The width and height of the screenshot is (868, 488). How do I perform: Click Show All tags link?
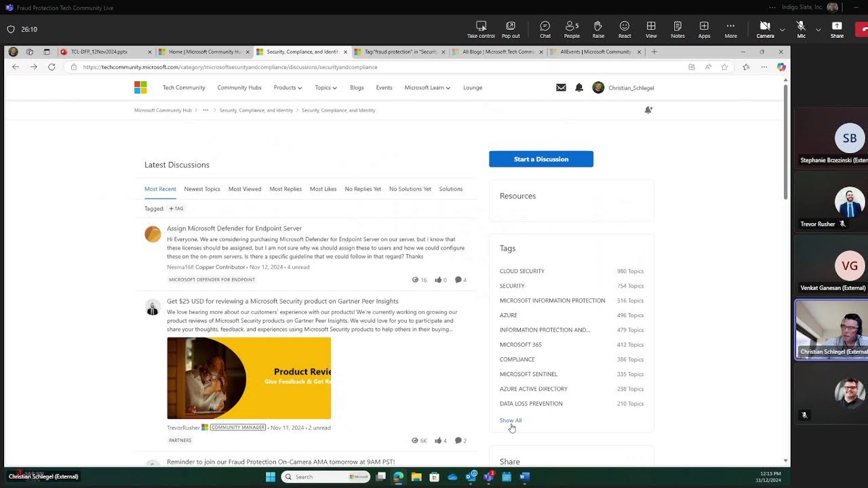[511, 420]
